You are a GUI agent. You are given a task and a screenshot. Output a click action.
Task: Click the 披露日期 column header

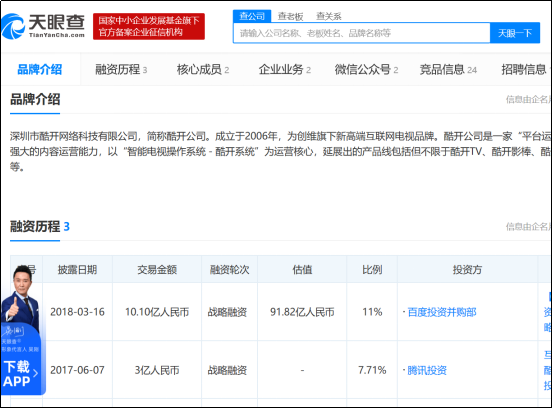pyautogui.click(x=77, y=270)
